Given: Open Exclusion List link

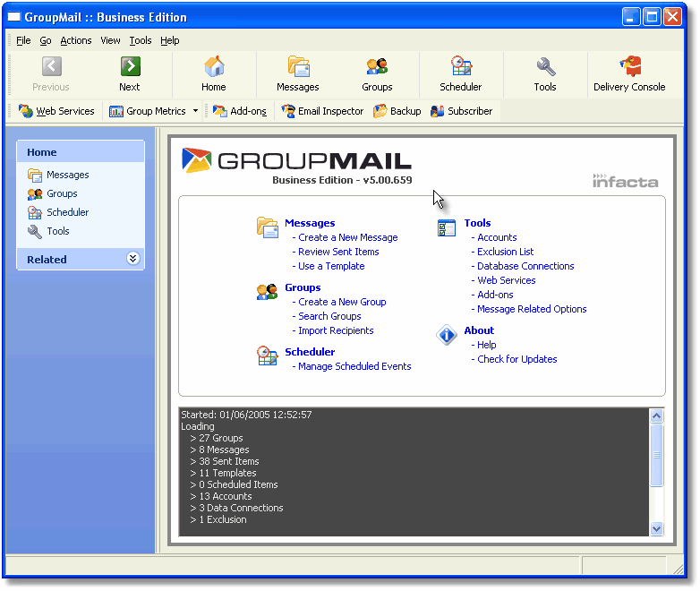Looking at the screenshot, I should coord(506,252).
